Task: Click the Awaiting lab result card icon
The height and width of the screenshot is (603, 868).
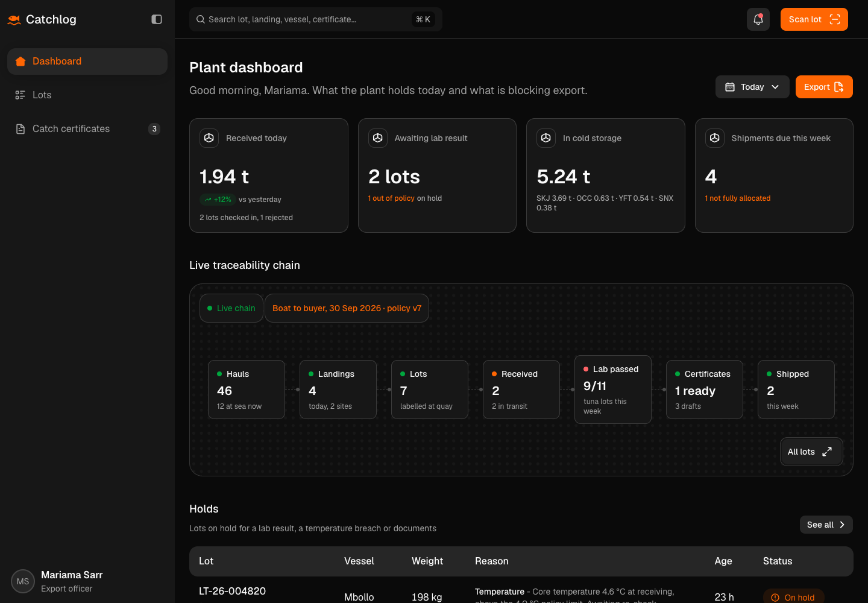Action: 378,138
